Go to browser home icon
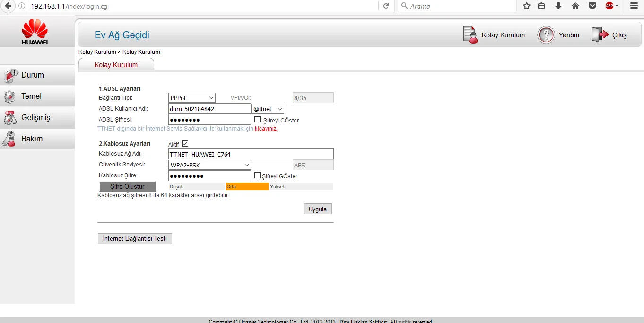Viewport: 644px width, 323px height. (575, 6)
